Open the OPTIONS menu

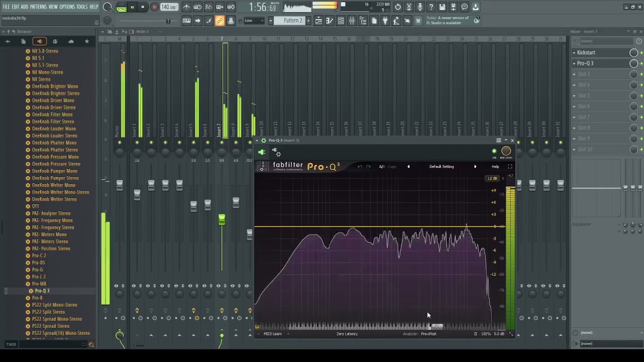point(67,7)
